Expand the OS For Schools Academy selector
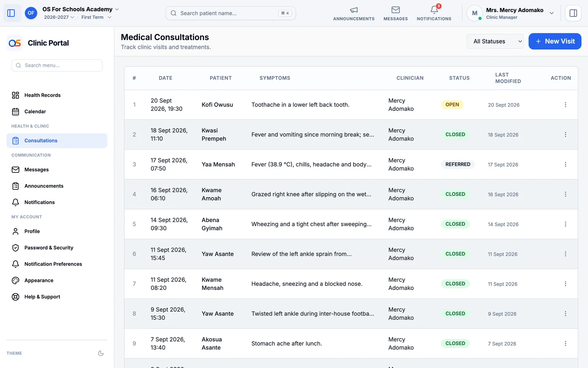 (80, 9)
